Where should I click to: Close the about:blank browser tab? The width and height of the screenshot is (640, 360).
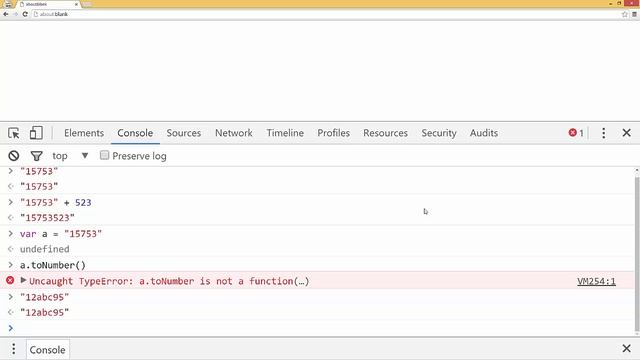point(76,4)
